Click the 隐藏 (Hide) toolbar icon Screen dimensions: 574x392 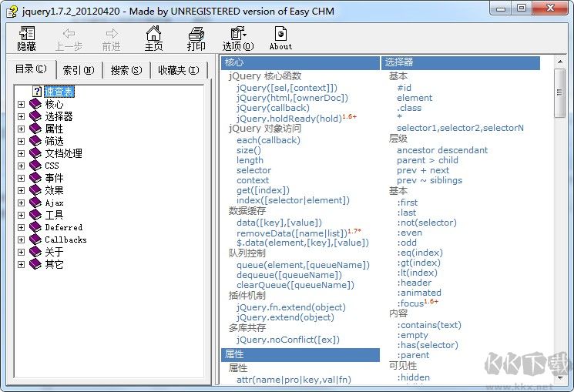coord(26,38)
